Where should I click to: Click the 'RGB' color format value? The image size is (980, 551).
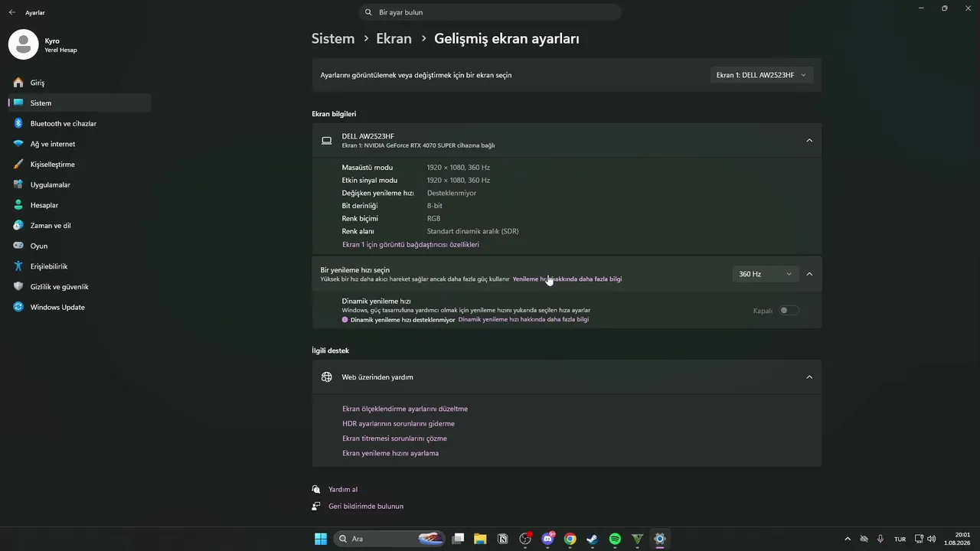coord(433,219)
